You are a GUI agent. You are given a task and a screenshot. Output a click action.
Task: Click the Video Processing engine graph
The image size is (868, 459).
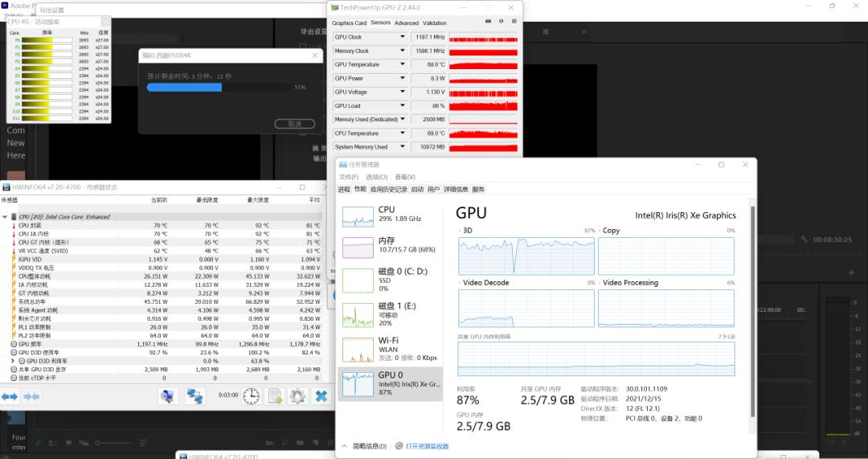click(x=666, y=308)
